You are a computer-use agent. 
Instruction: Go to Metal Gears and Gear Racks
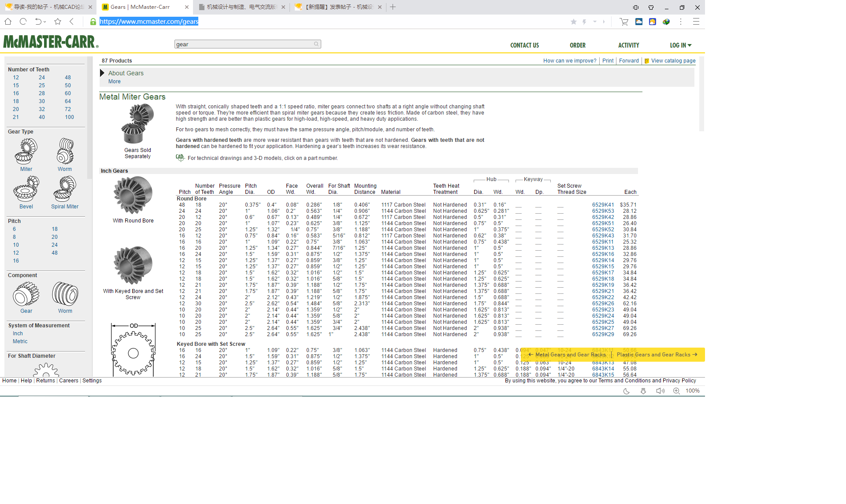(567, 355)
